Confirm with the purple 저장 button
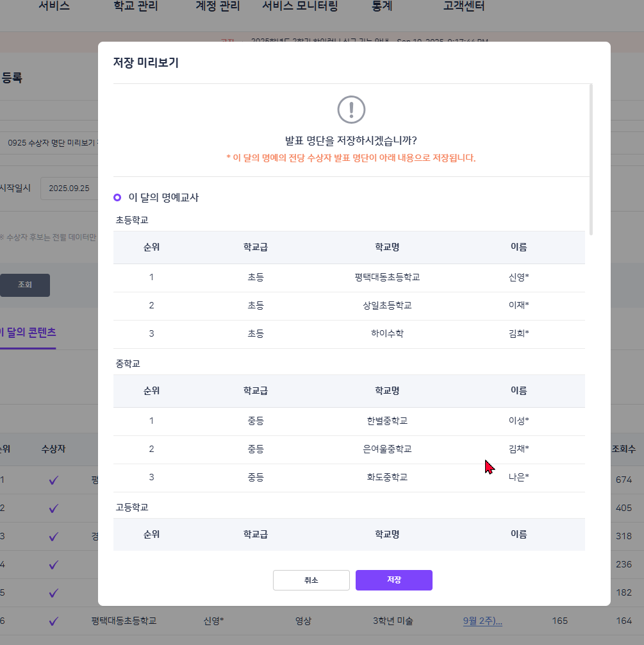 click(393, 580)
